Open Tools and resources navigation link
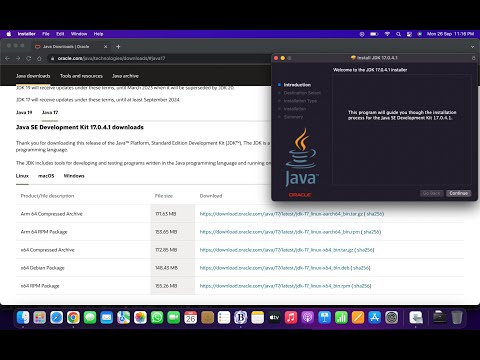Viewport: 480px width, 360px height. [x=81, y=76]
